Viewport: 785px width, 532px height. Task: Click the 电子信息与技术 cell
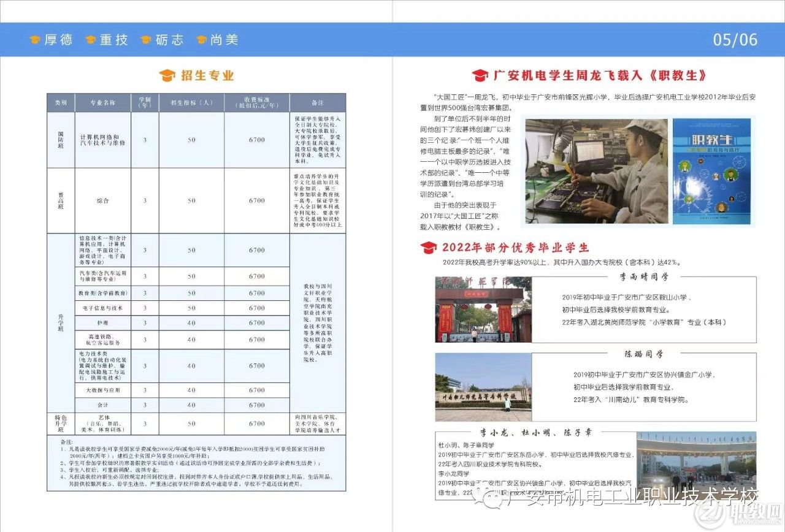[x=103, y=308]
